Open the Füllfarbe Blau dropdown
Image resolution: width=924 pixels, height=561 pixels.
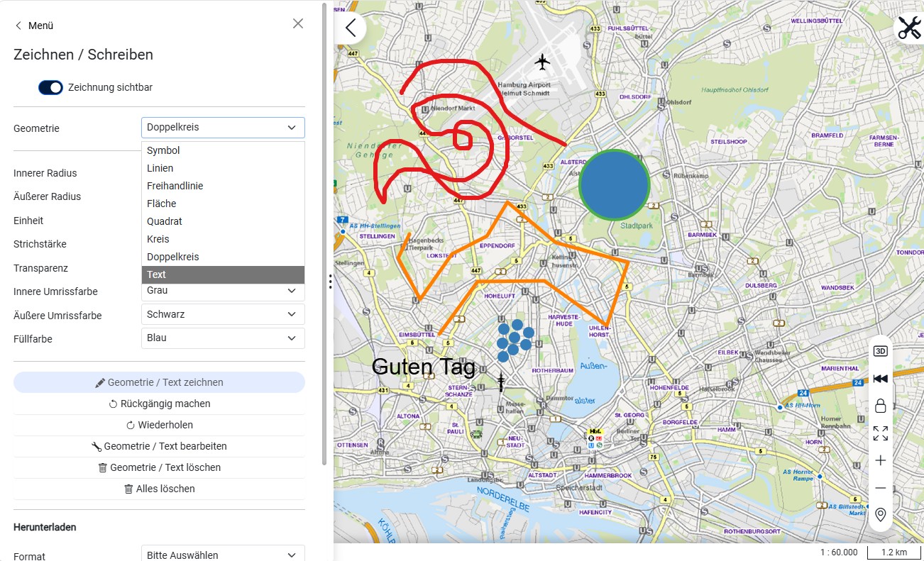[223, 338]
